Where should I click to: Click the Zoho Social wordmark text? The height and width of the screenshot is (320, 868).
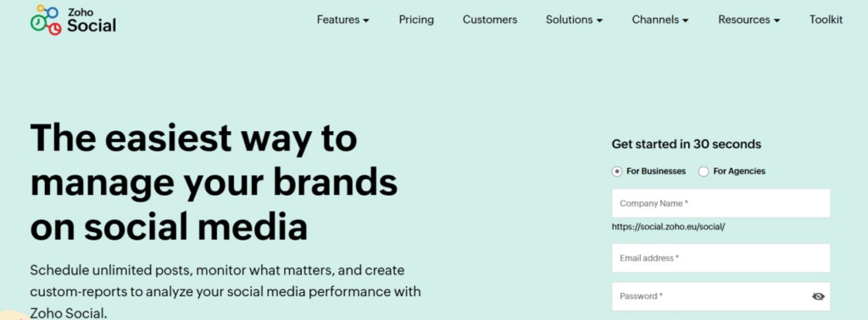point(92,21)
